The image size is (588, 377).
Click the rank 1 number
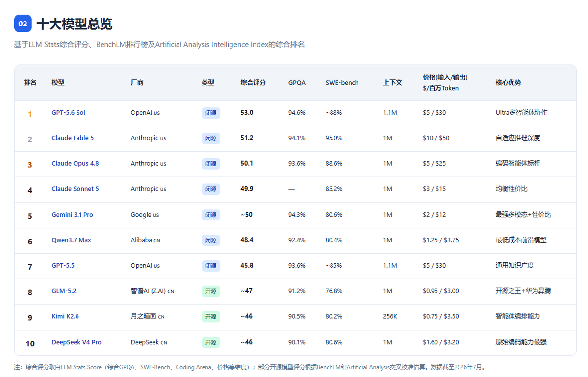[30, 114]
